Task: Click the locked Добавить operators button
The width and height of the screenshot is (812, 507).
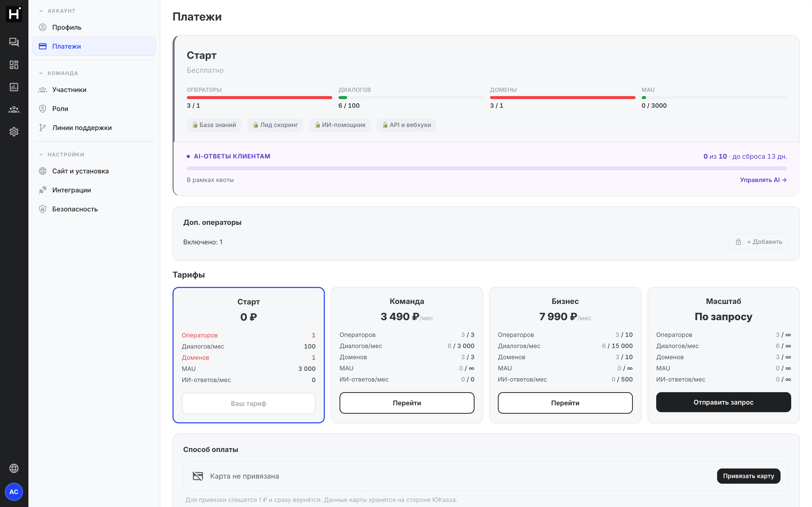Action: tap(758, 242)
